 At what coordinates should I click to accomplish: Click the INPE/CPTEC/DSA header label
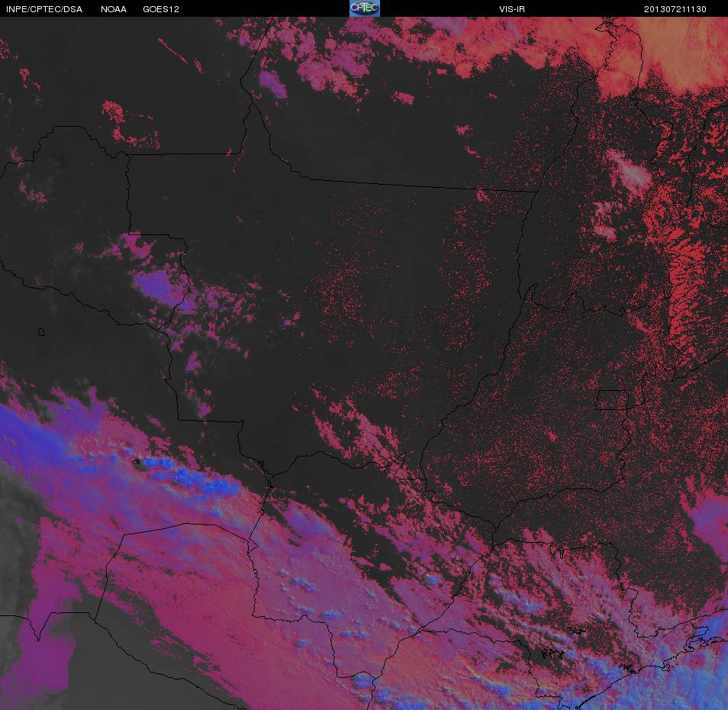pyautogui.click(x=44, y=9)
